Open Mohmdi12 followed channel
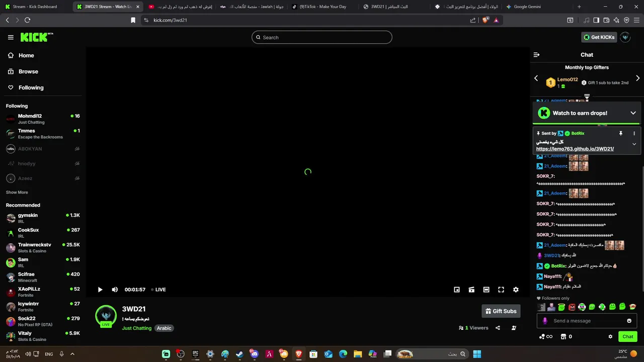The height and width of the screenshot is (362, 644). [43, 119]
